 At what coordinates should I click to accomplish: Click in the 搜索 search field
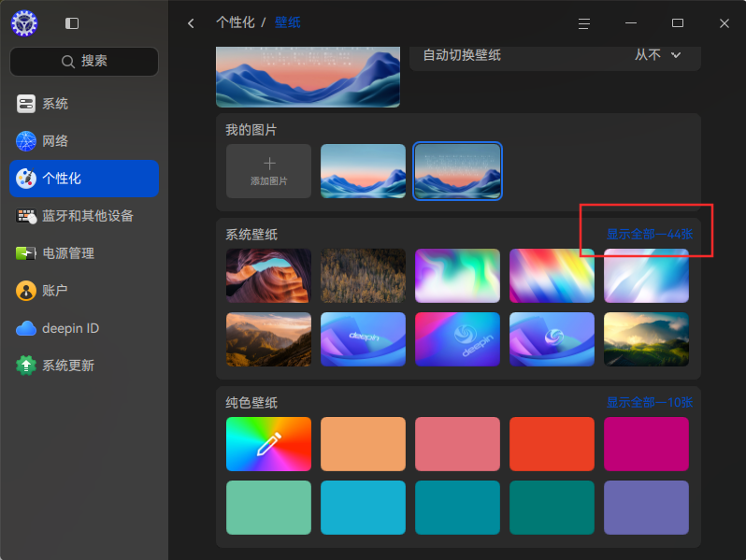tap(84, 62)
